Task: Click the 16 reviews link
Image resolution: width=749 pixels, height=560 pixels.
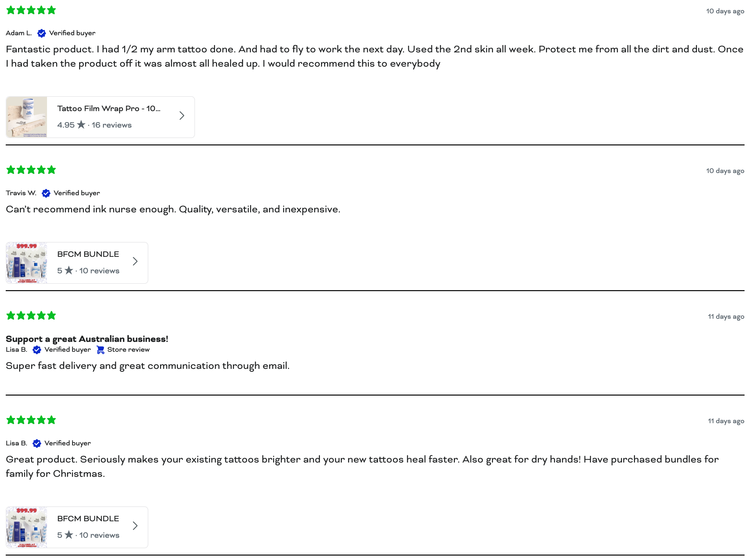Action: coord(111,125)
